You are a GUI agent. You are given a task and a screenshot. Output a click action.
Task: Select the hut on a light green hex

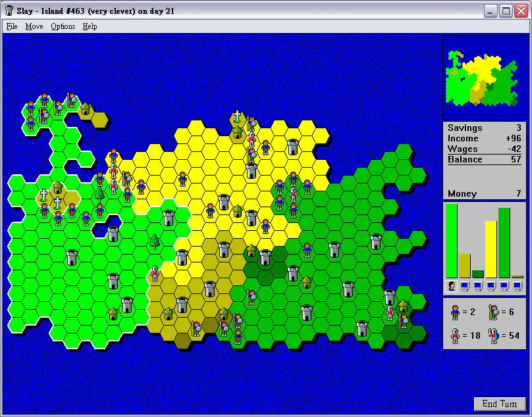point(113,314)
